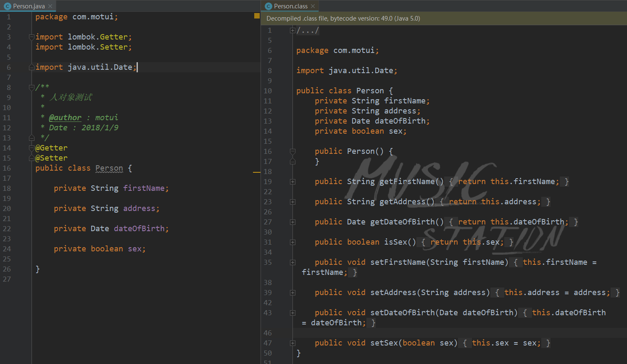Screen dimensions: 627x364
Task: Click the fold end marker beside @Setter
Action: click(x=32, y=158)
